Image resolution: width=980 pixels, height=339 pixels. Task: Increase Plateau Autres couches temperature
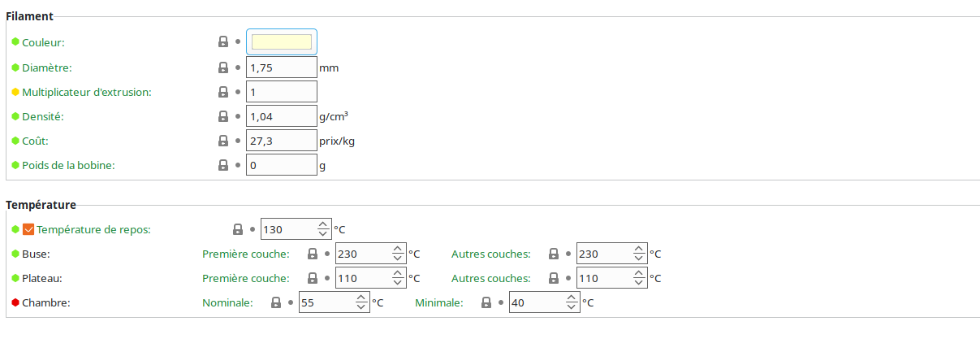tap(638, 273)
